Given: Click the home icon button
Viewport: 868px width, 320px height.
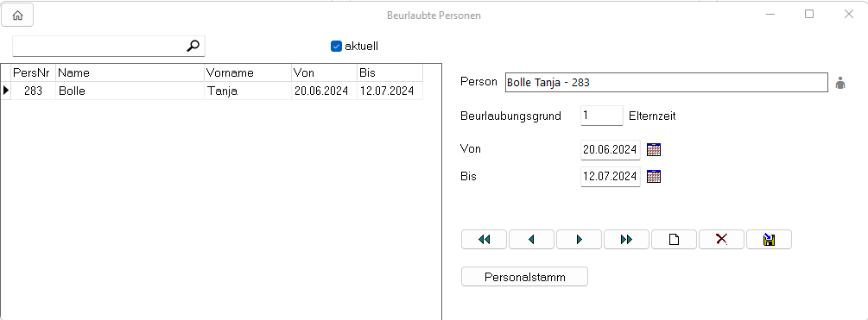Looking at the screenshot, I should (17, 15).
